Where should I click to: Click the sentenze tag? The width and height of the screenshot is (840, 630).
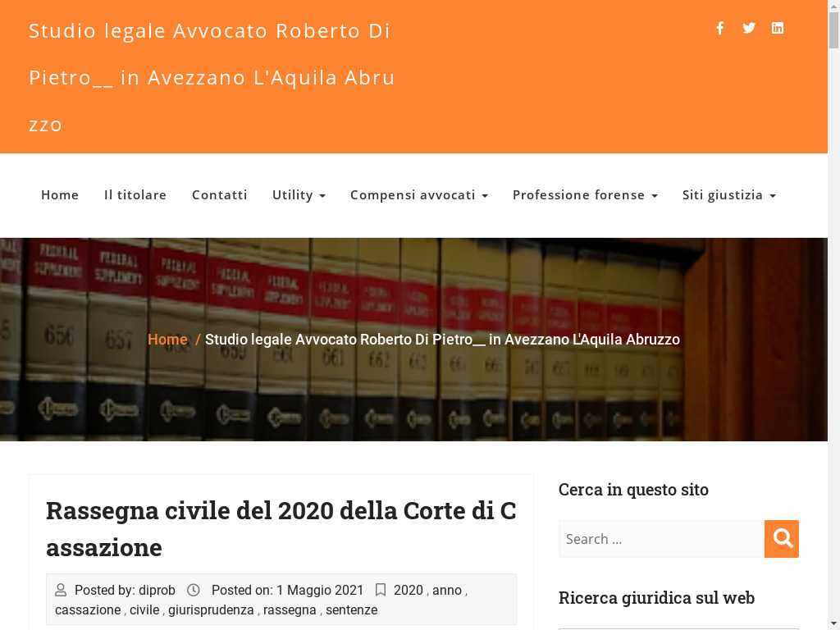pyautogui.click(x=351, y=610)
